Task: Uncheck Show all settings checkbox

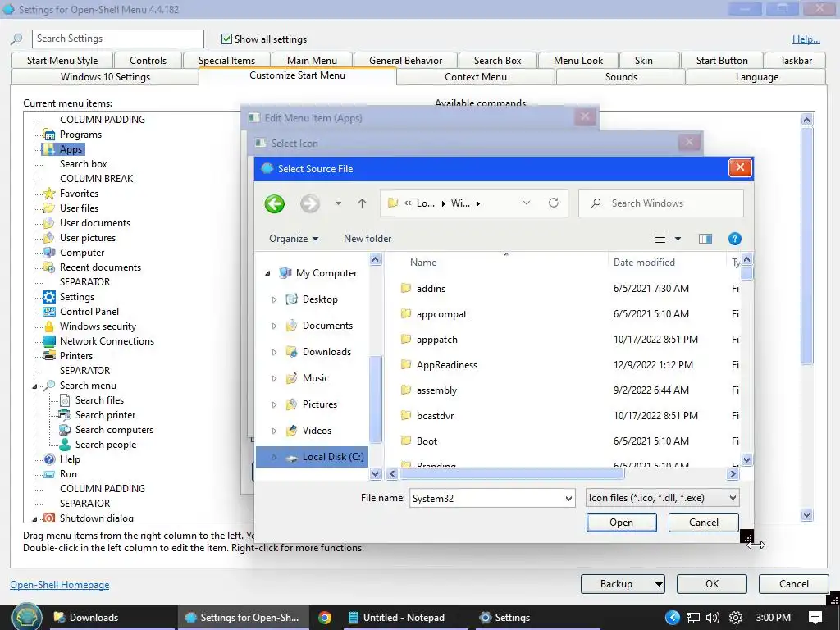Action: 226,39
